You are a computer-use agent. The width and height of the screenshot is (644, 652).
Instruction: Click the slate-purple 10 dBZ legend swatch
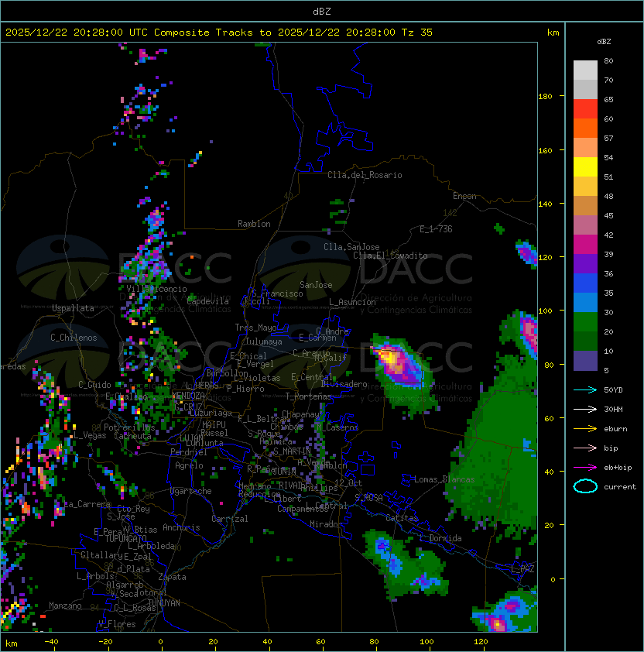coord(585,361)
